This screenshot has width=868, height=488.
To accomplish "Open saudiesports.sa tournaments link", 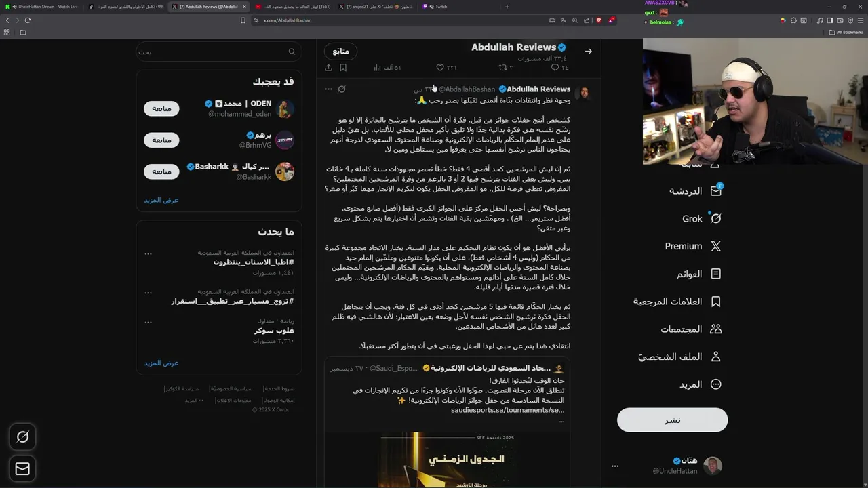I will click(x=507, y=410).
